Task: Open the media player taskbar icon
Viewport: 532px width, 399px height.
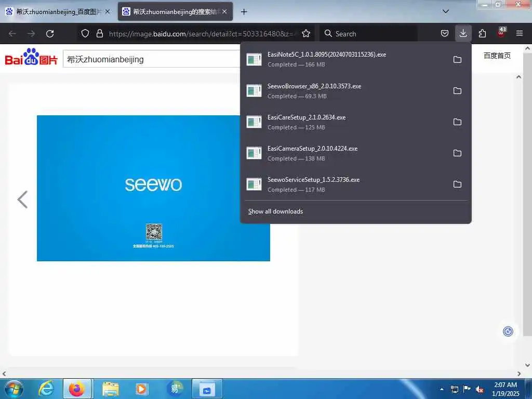Action: (141, 389)
